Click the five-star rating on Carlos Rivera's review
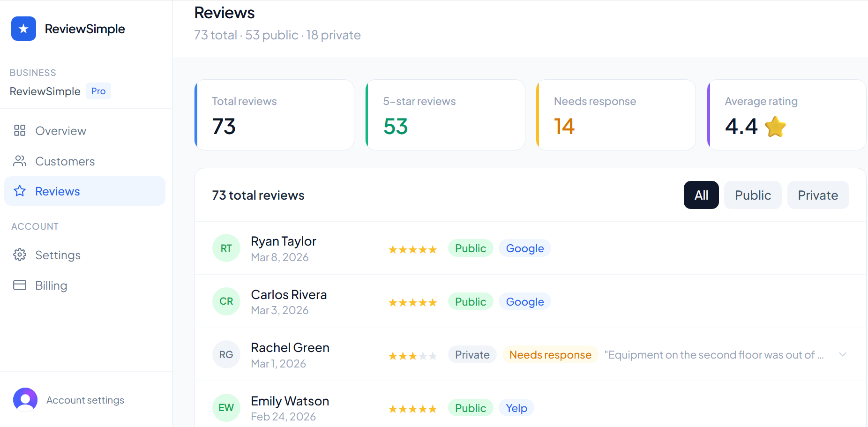This screenshot has height=427, width=868. click(412, 302)
